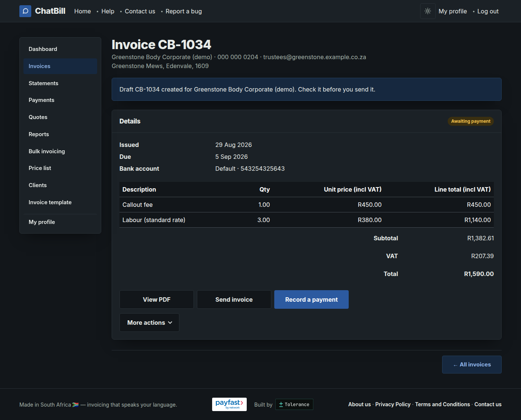The width and height of the screenshot is (521, 420).
Task: Click the Draft CB-1034 created notification banner
Action: pos(307,89)
